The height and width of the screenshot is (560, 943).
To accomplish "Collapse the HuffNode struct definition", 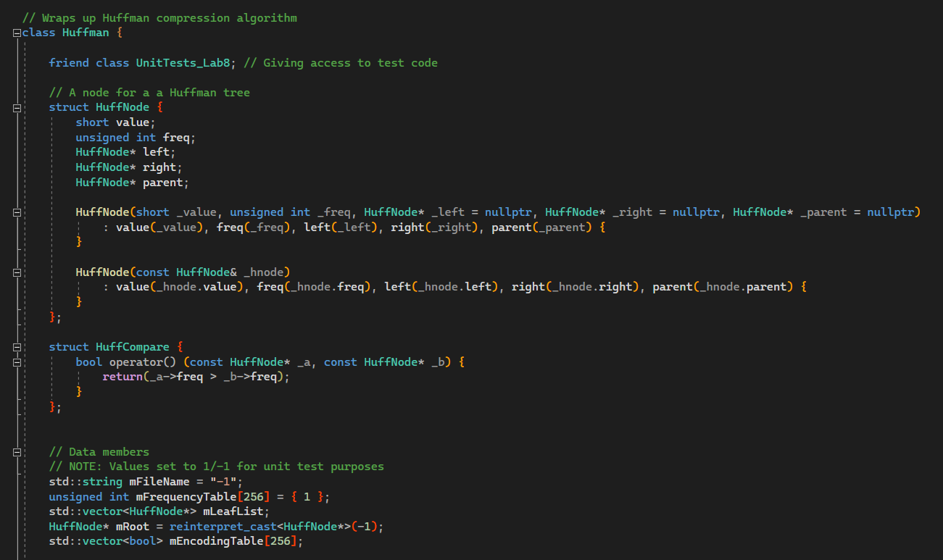I will [x=16, y=106].
